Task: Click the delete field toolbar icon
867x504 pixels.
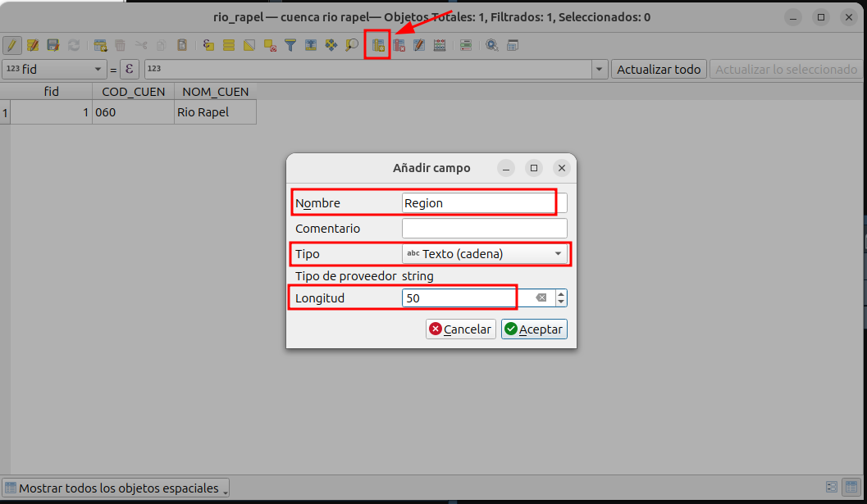Action: click(399, 46)
